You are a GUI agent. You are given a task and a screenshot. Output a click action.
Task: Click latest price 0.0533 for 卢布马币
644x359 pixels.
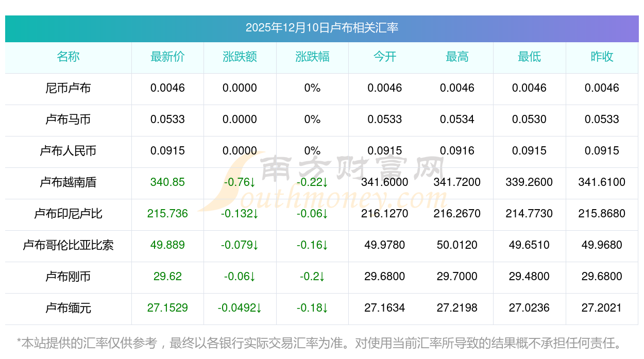[x=167, y=119]
